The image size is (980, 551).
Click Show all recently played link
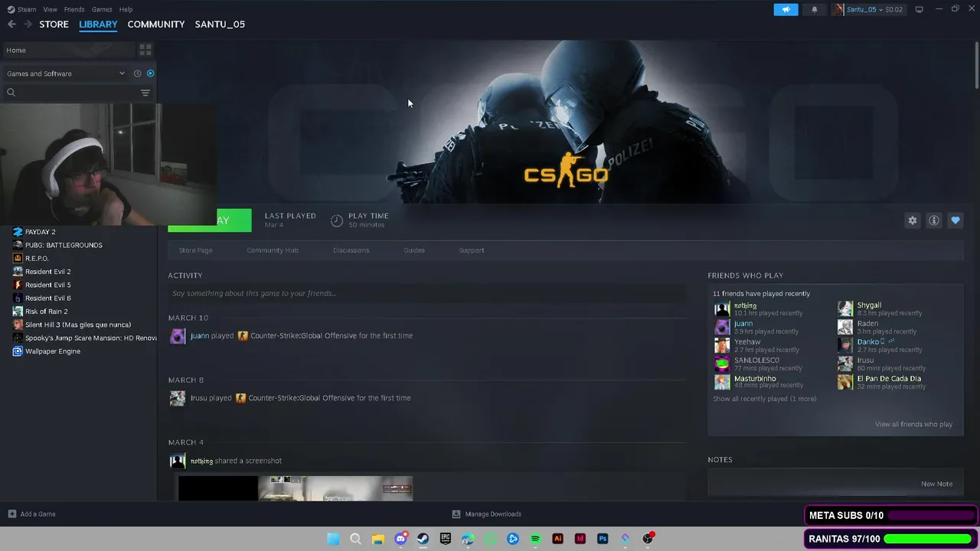764,399
